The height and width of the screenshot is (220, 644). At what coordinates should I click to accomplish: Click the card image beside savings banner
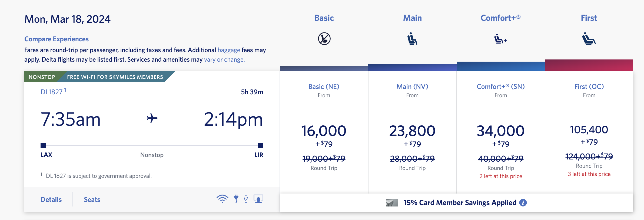tap(392, 203)
